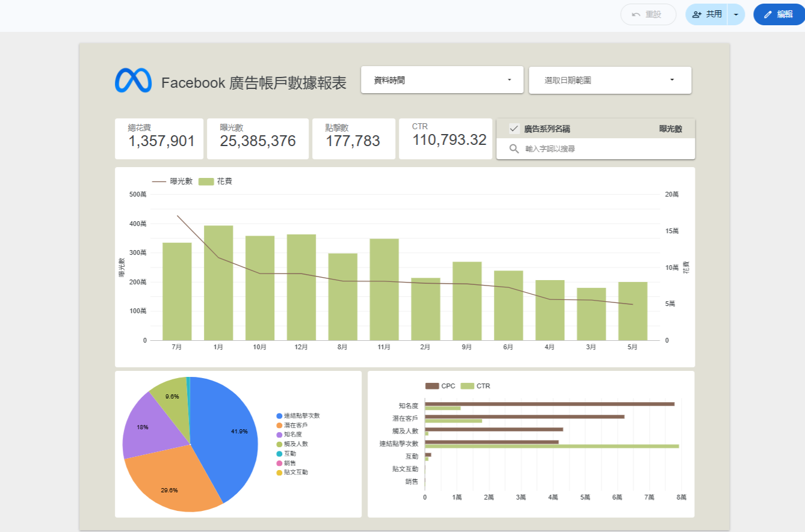
Task: Click the 曝光數 column header in filter
Action: coord(670,129)
